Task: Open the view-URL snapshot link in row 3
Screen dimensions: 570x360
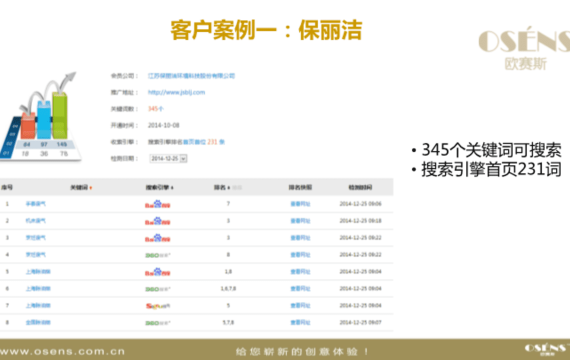Action: 300,238
